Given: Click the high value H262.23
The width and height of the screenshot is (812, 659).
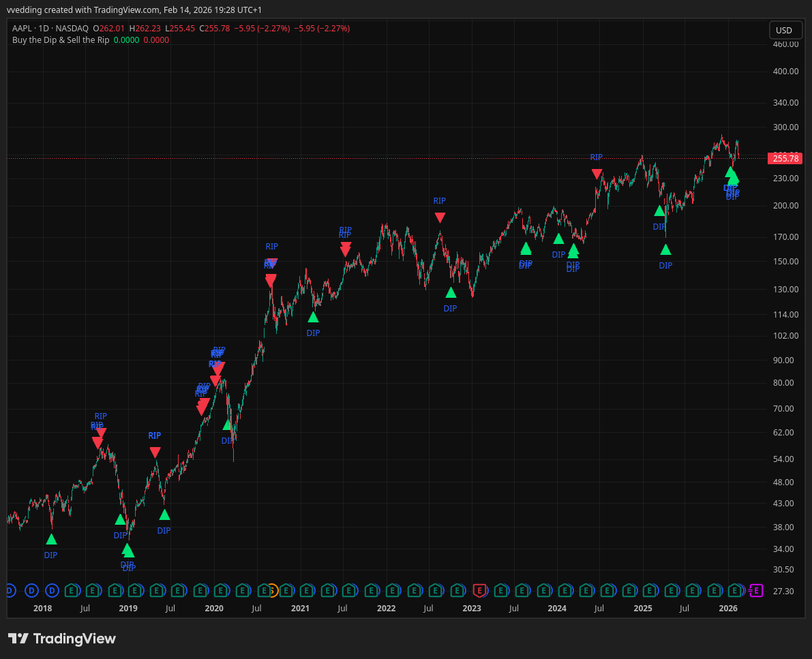Looking at the screenshot, I should 145,29.
